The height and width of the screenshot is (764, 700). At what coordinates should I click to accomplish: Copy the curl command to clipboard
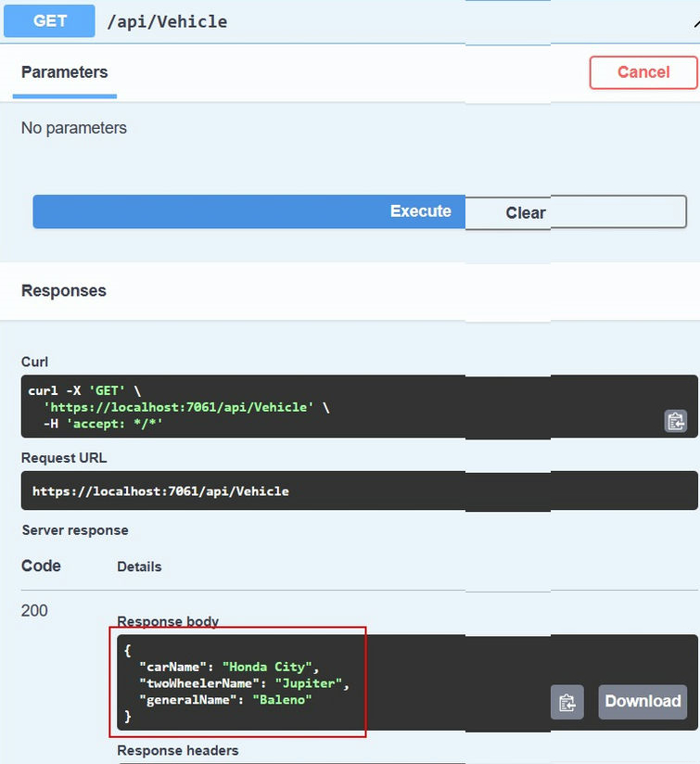pos(675,422)
